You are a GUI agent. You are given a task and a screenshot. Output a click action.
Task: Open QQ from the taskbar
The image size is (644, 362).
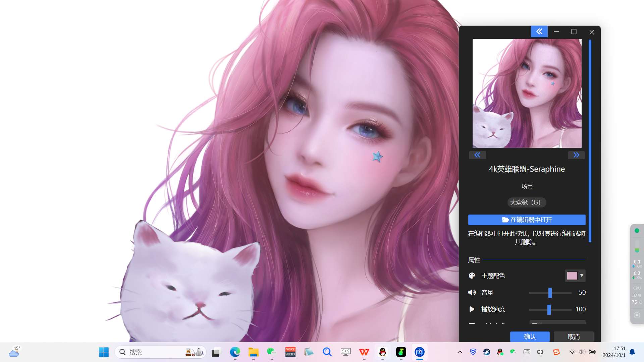[x=382, y=352]
